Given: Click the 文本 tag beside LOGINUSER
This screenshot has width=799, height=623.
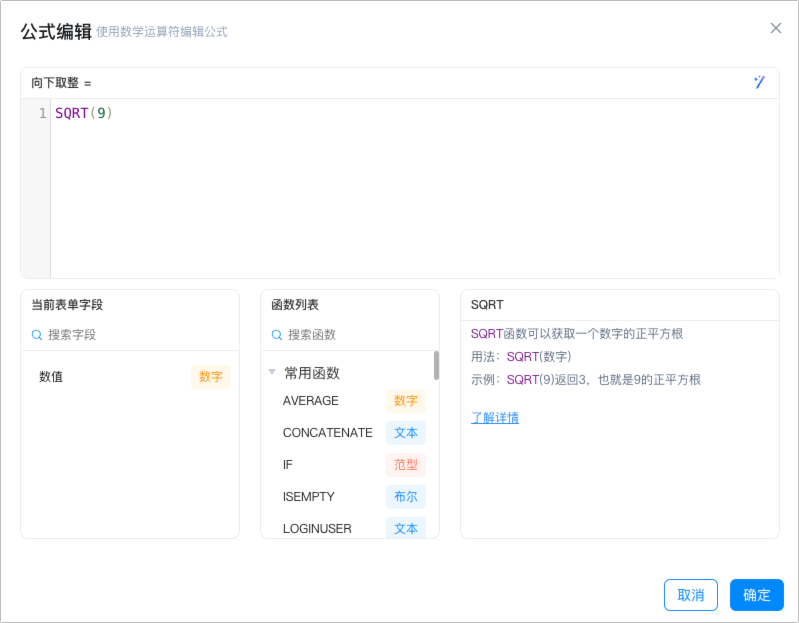Looking at the screenshot, I should pos(406,528).
